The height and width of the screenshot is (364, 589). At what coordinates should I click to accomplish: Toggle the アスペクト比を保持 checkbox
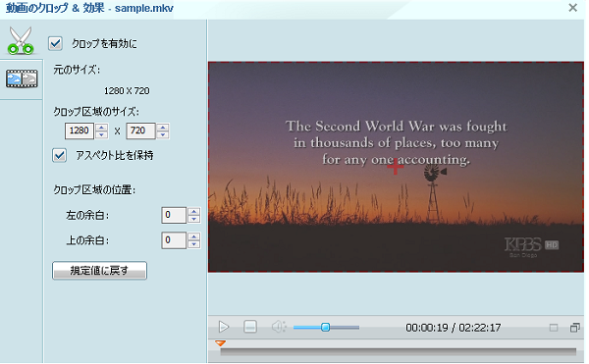pos(59,155)
